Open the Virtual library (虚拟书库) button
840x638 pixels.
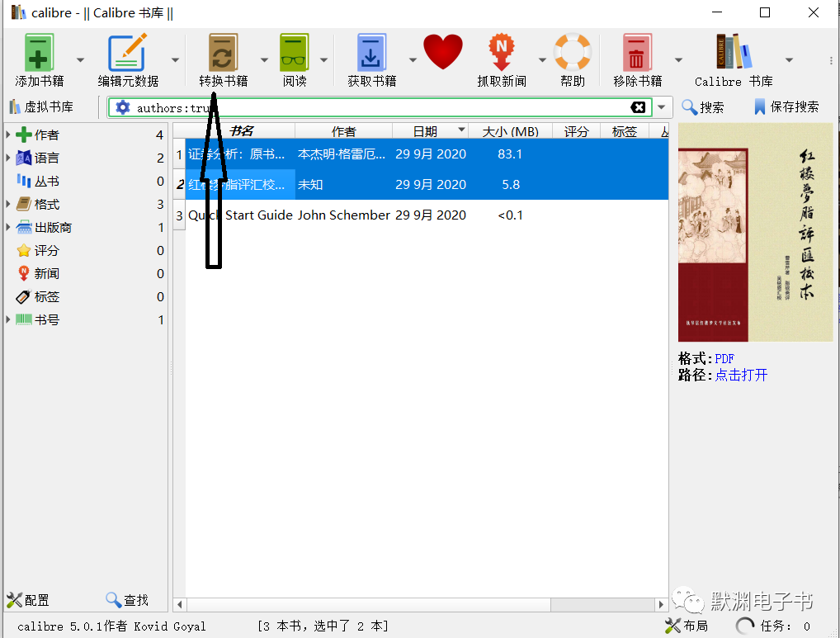click(x=41, y=106)
